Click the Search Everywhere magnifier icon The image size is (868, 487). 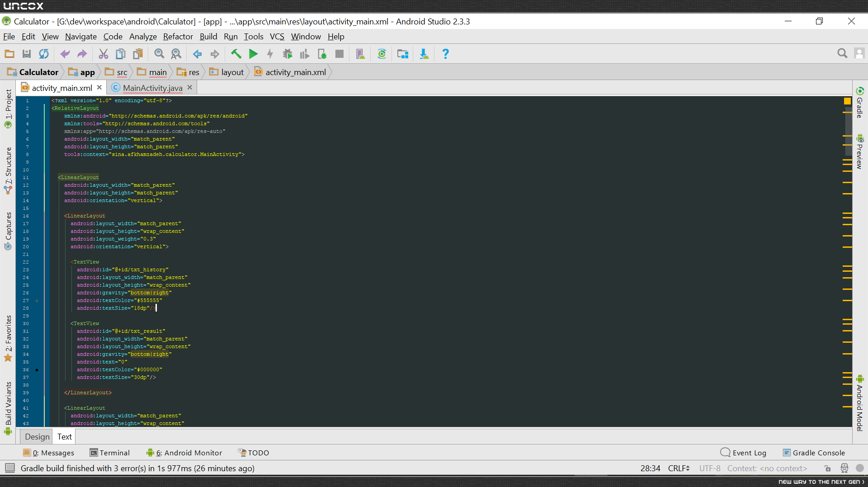tap(842, 53)
